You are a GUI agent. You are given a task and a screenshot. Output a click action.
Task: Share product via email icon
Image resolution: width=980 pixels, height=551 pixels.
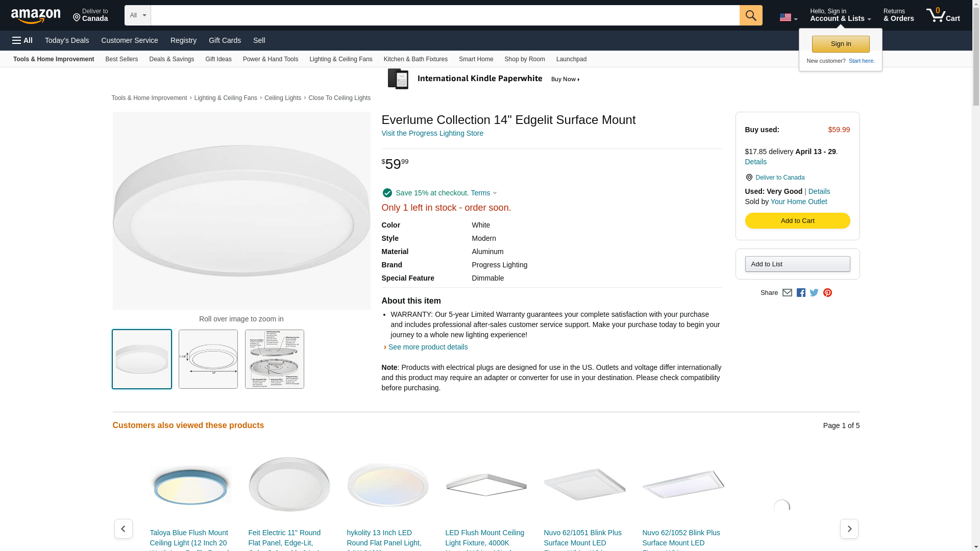(x=787, y=293)
